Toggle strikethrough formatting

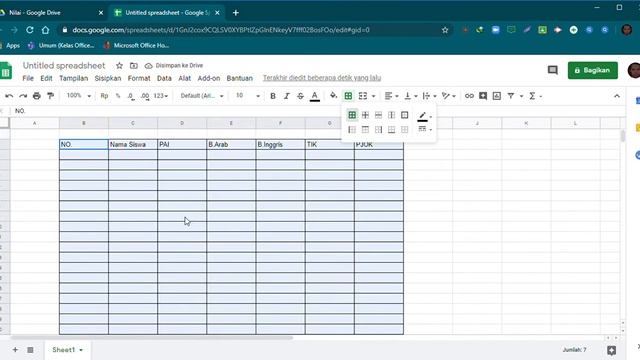300,96
